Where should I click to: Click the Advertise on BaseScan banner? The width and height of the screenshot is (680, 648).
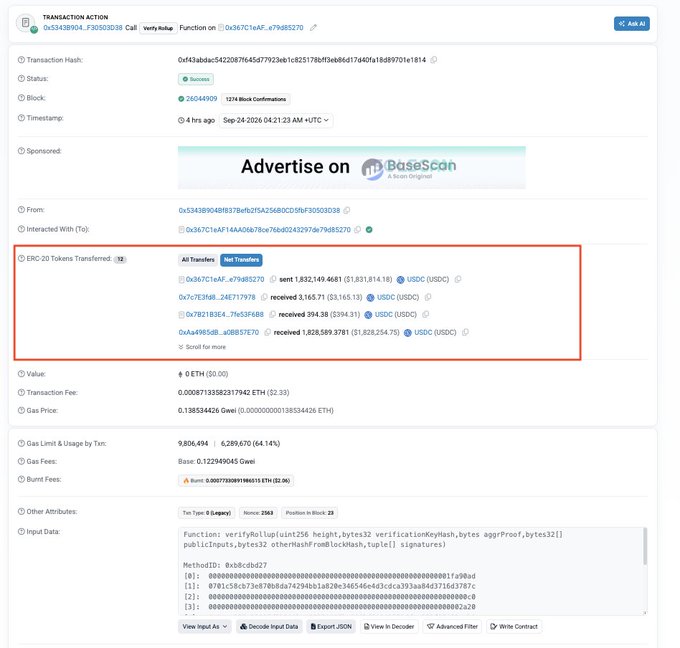tap(352, 168)
